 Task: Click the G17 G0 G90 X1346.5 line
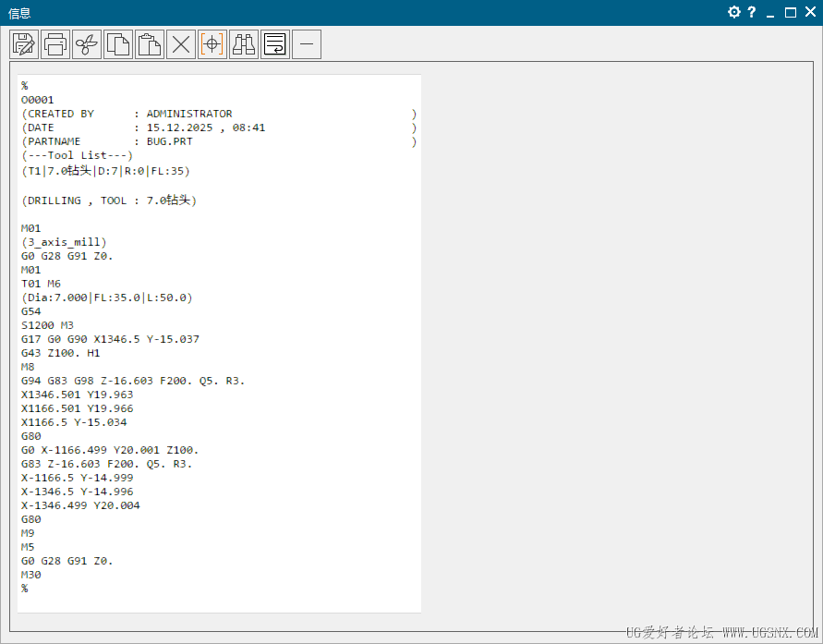[110, 339]
